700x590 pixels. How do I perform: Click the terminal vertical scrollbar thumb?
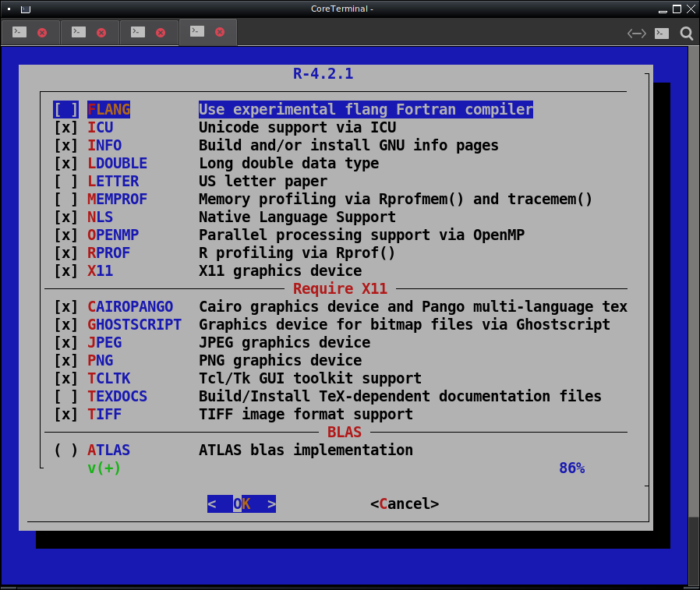pyautogui.click(x=693, y=551)
